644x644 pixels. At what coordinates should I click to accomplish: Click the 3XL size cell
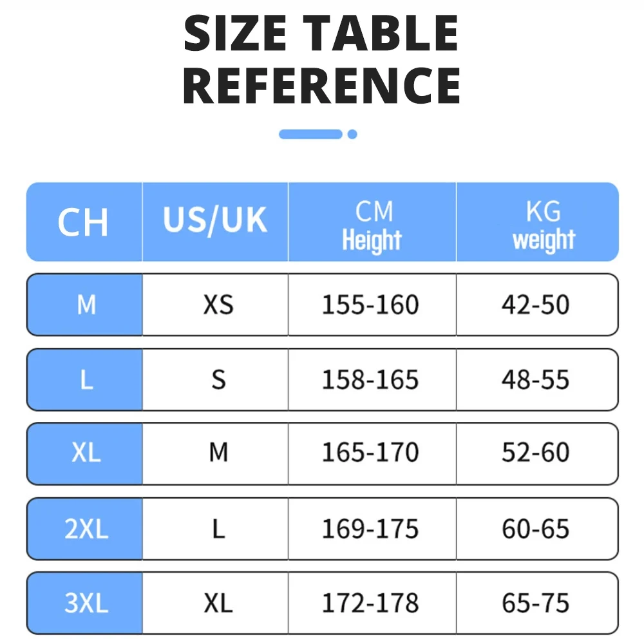86,603
